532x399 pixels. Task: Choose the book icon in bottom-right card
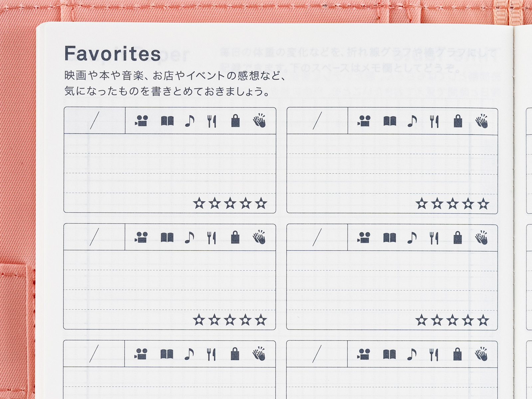tap(389, 354)
